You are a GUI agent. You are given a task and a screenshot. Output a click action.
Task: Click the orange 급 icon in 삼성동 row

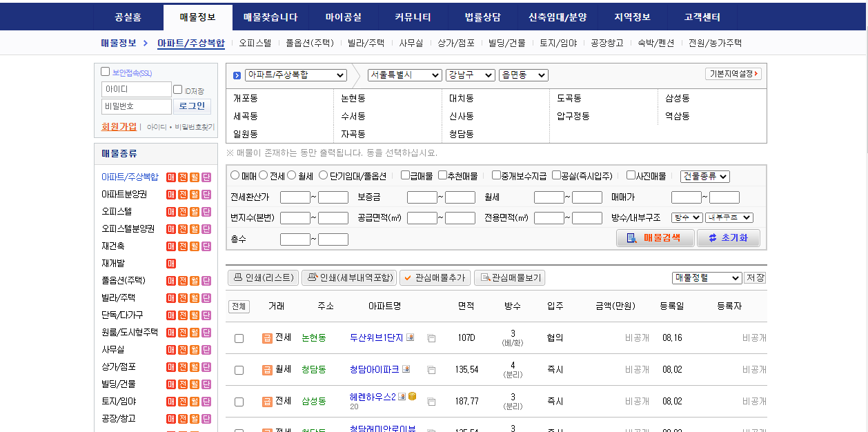tap(267, 401)
